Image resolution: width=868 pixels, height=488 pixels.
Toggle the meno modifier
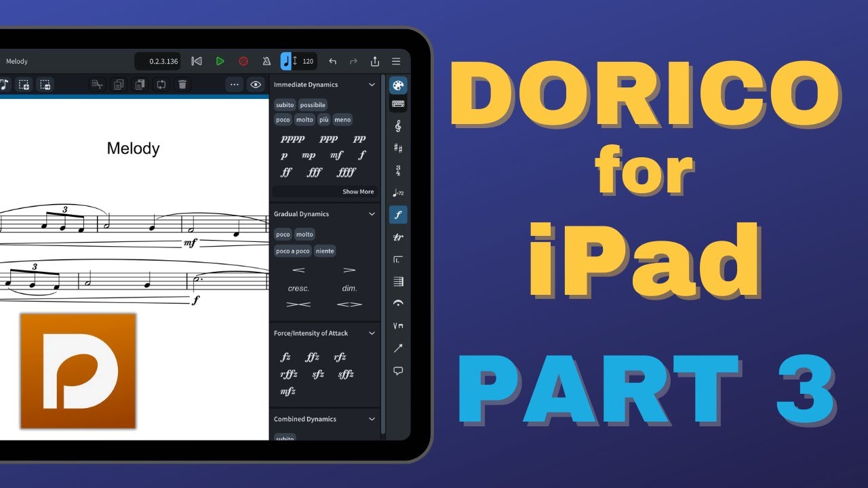point(342,120)
